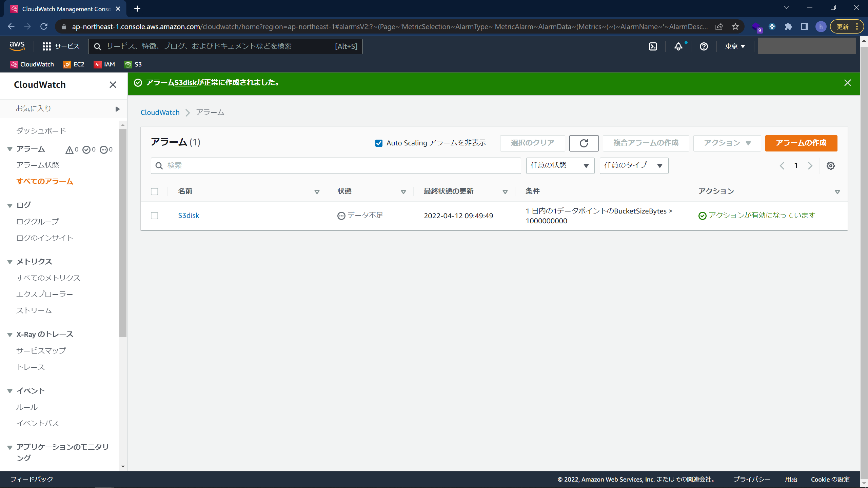
Task: Click the alarm 検索 search field
Action: click(x=336, y=166)
